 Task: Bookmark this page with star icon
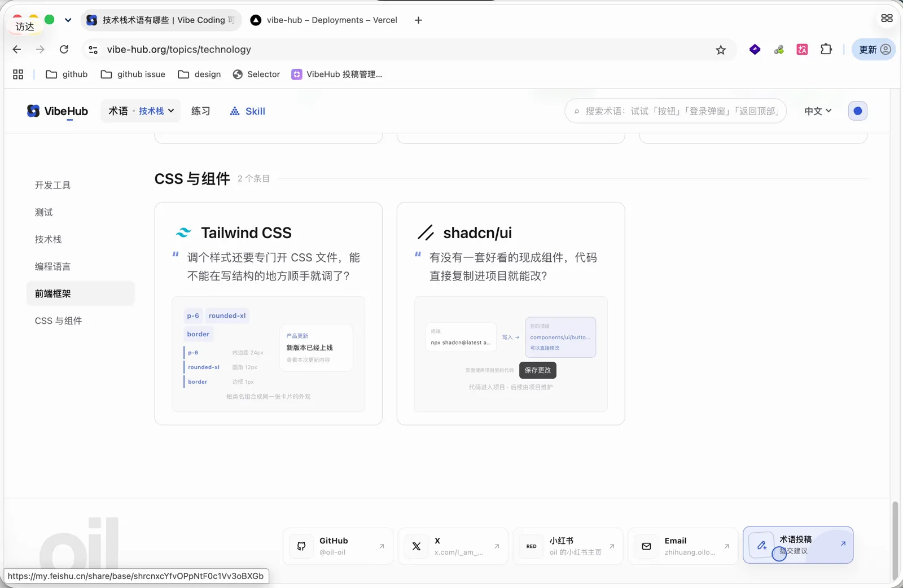pos(721,50)
